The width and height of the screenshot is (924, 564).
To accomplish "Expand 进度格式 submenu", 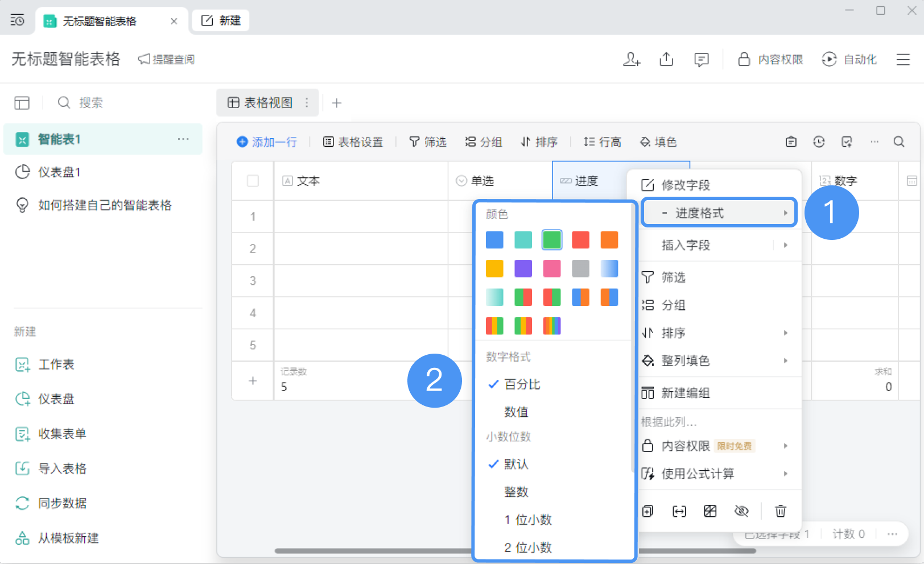I will point(719,213).
